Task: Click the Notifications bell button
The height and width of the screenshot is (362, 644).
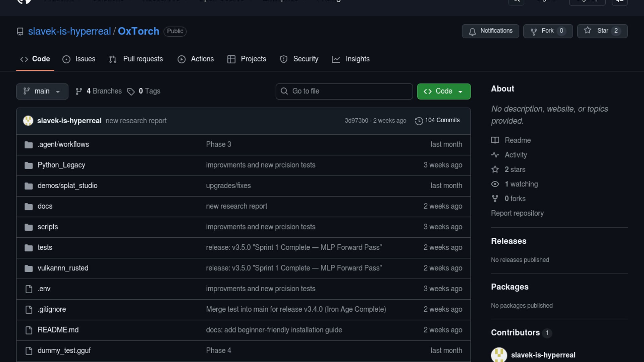Action: (x=490, y=31)
